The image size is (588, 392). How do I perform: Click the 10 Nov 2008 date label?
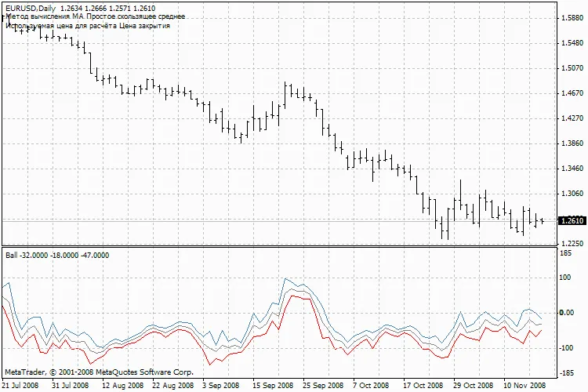[x=524, y=386]
